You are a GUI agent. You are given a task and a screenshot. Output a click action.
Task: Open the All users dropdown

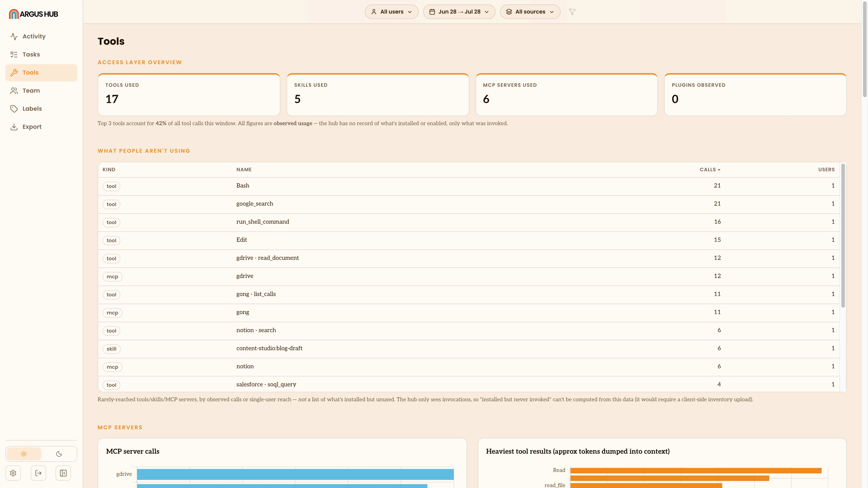click(x=392, y=12)
